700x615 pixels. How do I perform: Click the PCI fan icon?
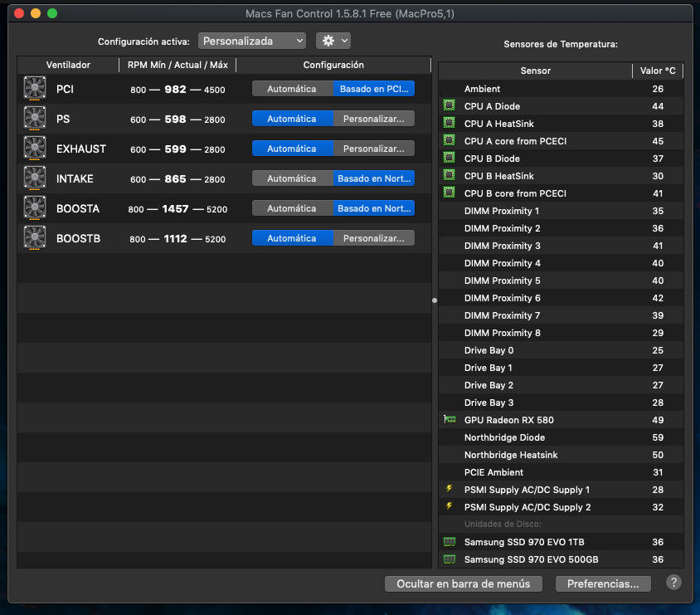pos(34,89)
